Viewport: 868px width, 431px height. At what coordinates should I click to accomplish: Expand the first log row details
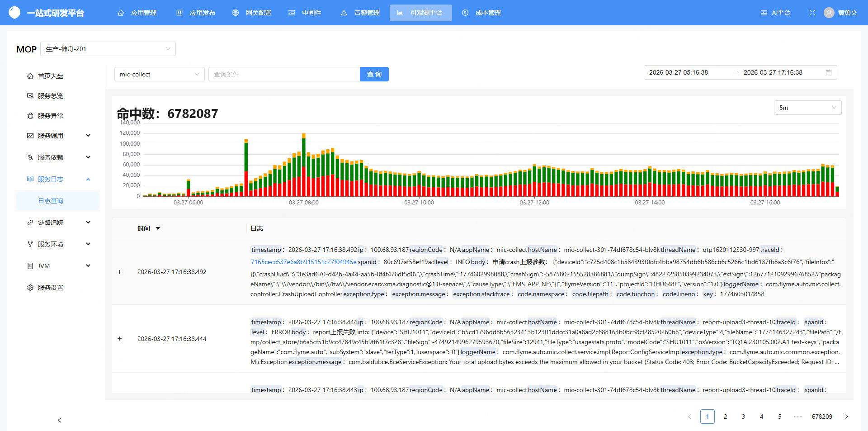(120, 272)
